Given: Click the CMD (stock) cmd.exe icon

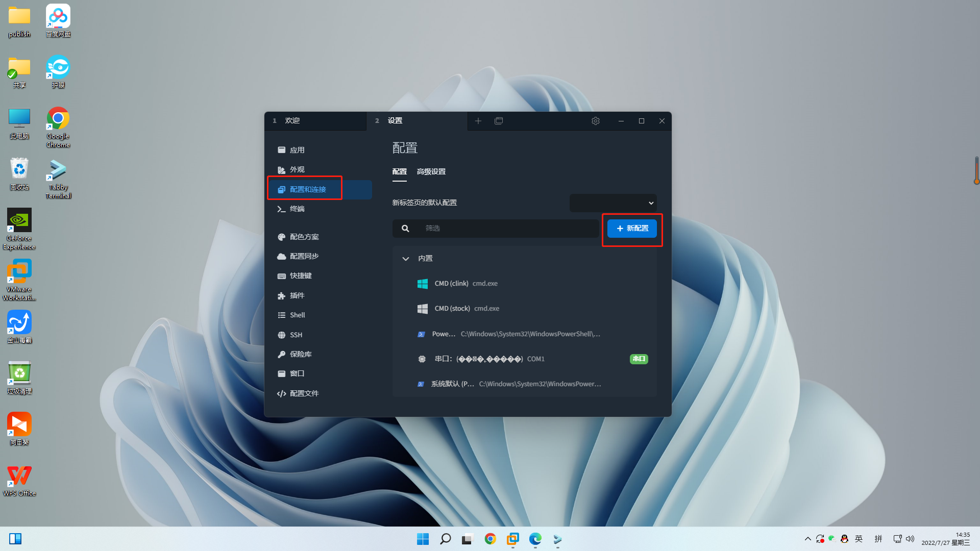Looking at the screenshot, I should pos(422,308).
